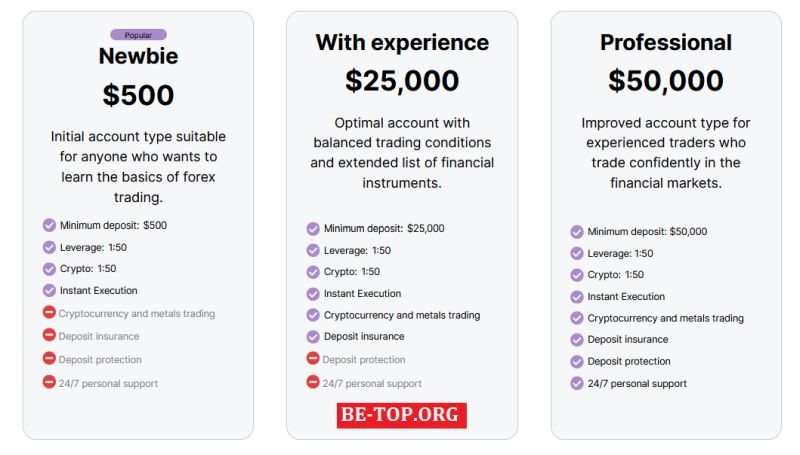The image size is (800, 455).
Task: Select the Newbie plan heading
Action: (x=138, y=56)
